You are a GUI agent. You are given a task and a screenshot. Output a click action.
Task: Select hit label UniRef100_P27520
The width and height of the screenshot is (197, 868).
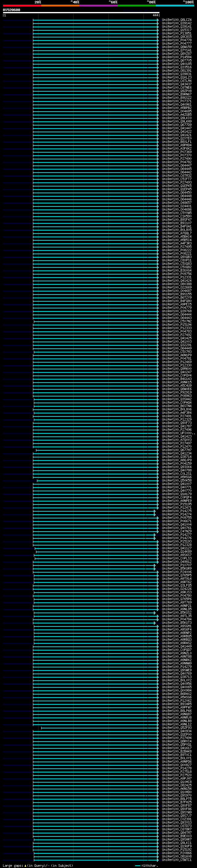pos(177,775)
